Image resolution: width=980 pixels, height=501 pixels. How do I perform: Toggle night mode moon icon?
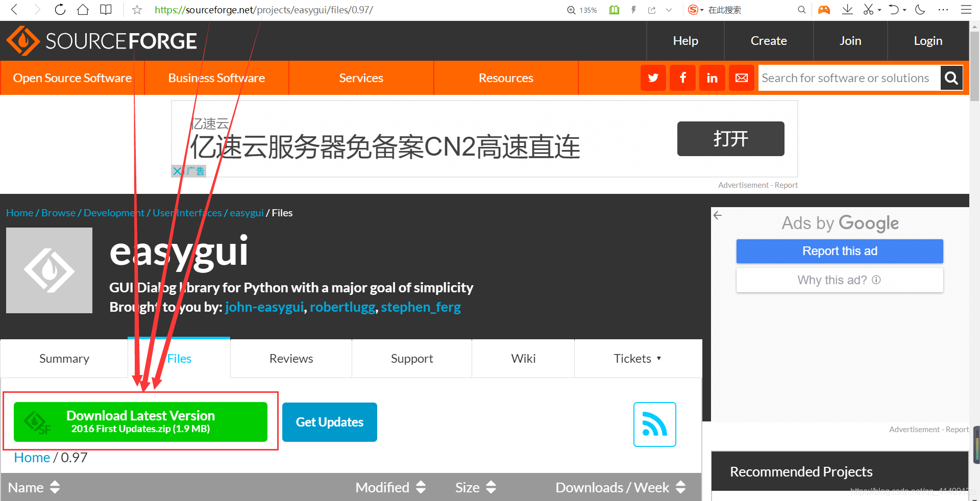tap(920, 9)
